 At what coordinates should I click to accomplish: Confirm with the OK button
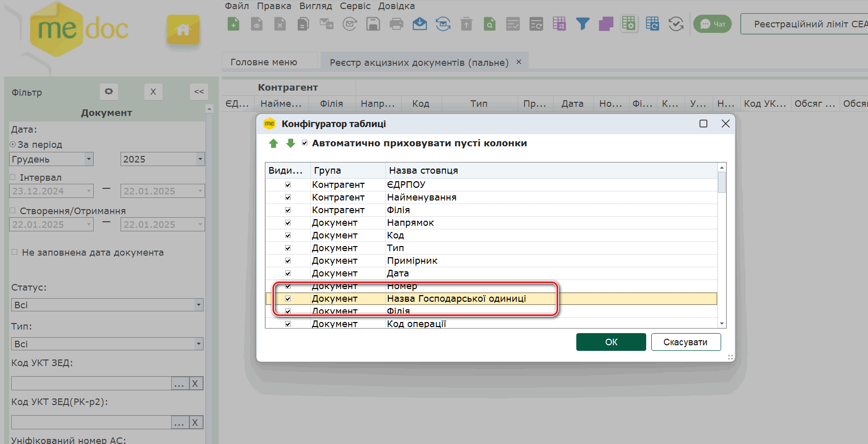(x=611, y=342)
